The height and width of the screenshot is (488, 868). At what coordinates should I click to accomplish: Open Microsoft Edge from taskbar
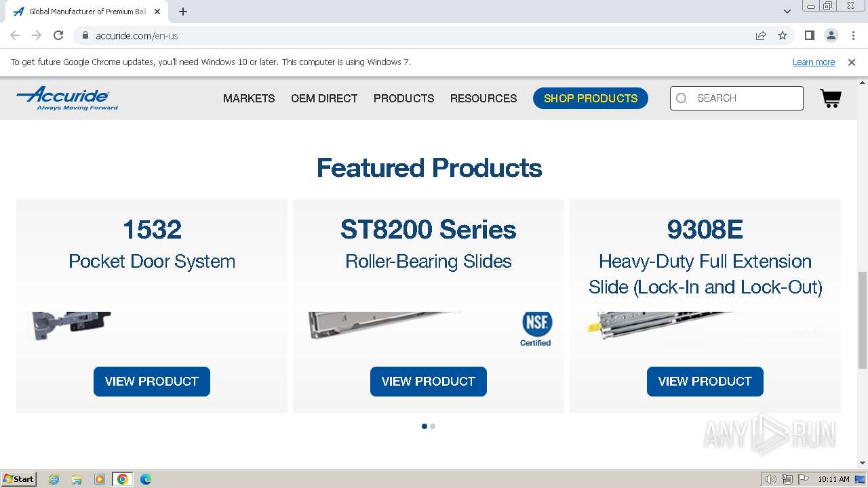point(146,479)
